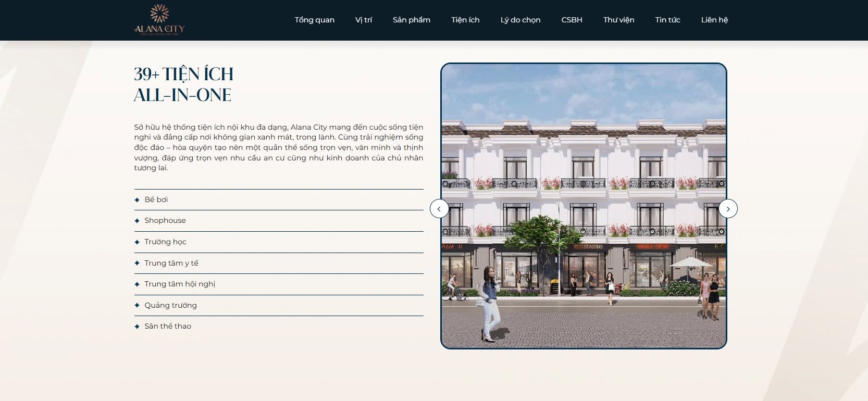Click the star bullet beside Quảng trường
868x401 pixels.
137,305
